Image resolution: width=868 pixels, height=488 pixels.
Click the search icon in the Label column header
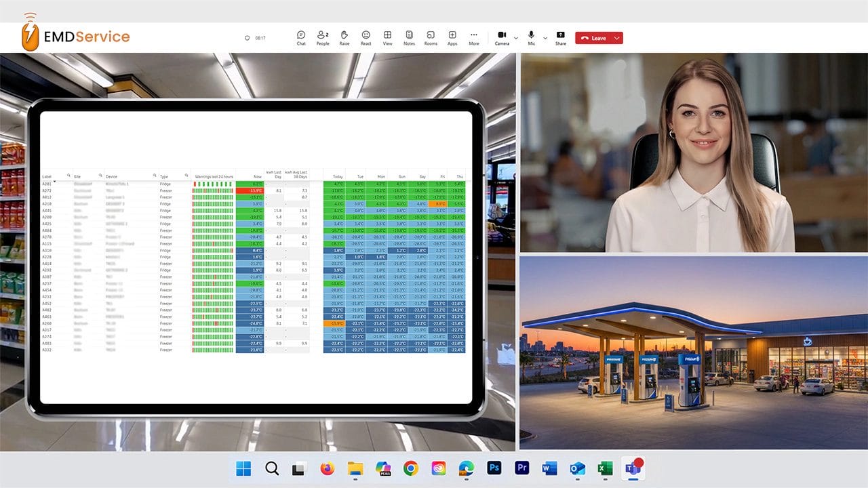[x=68, y=175]
